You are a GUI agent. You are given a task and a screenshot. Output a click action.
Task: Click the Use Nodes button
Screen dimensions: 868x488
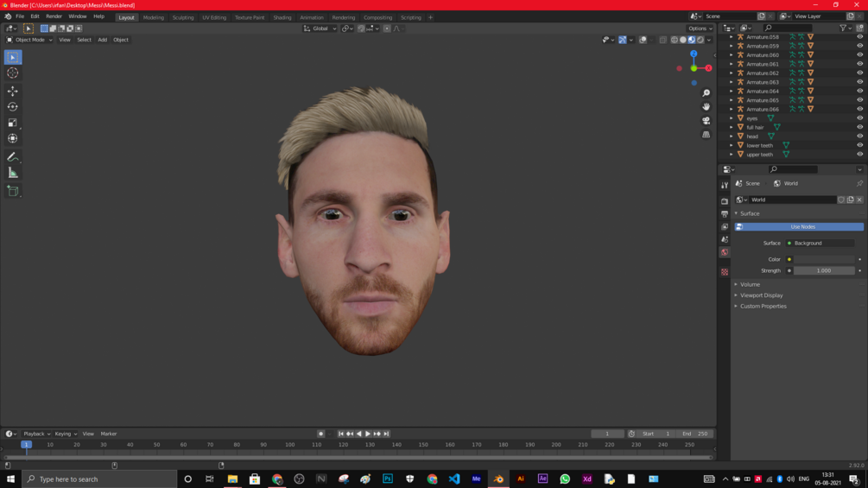coord(799,227)
